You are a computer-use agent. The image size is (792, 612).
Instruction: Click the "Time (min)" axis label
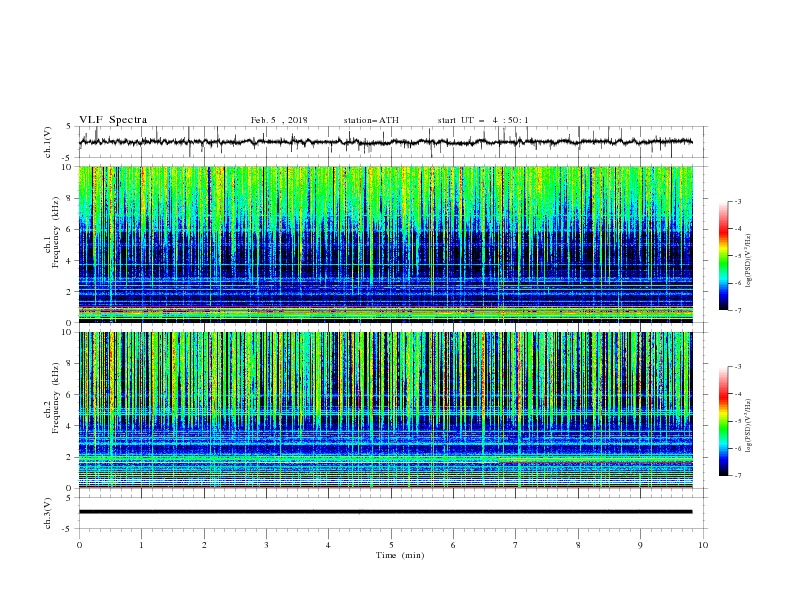pyautogui.click(x=400, y=555)
